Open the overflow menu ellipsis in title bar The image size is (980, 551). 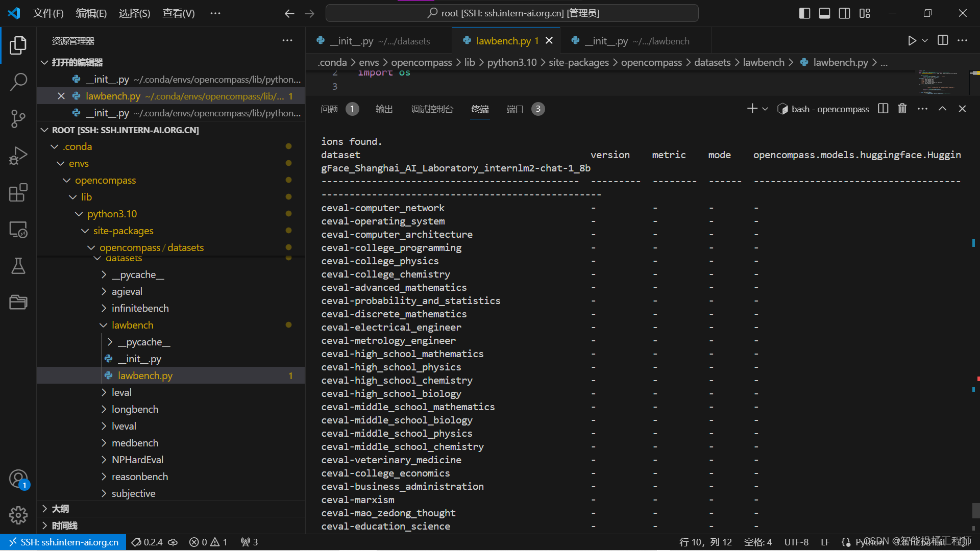pyautogui.click(x=215, y=13)
